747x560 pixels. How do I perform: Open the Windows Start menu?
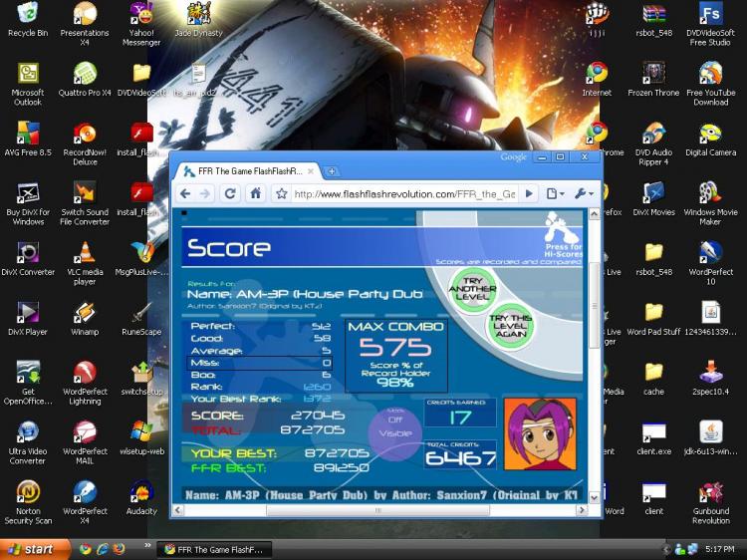click(x=34, y=549)
